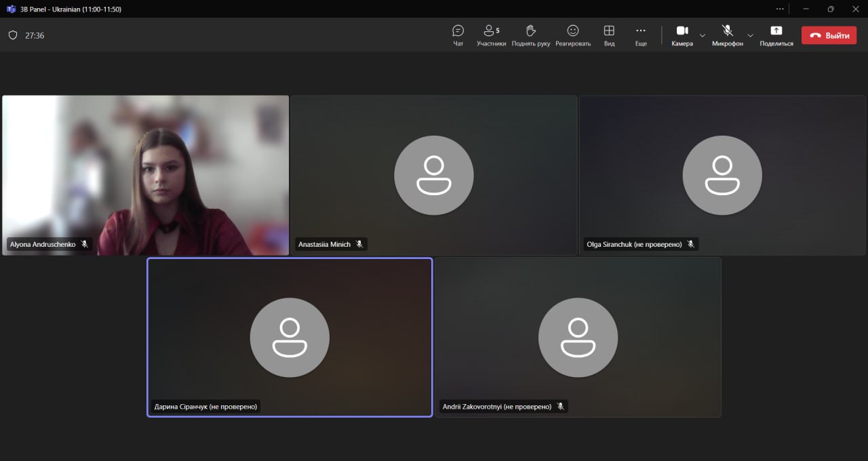868x461 pixels.
Task: Open the Еще more options menu
Action: point(641,35)
